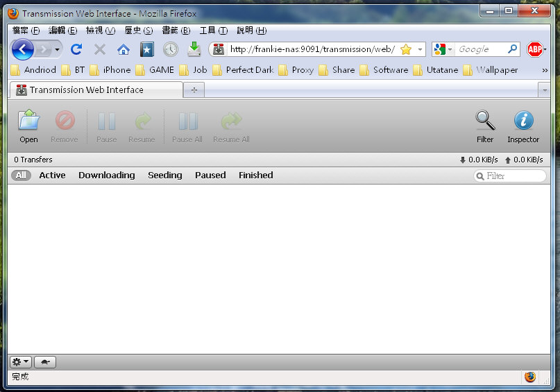This screenshot has width=560, height=392.
Task: Toggle turtle speed limit mode
Action: pyautogui.click(x=45, y=362)
